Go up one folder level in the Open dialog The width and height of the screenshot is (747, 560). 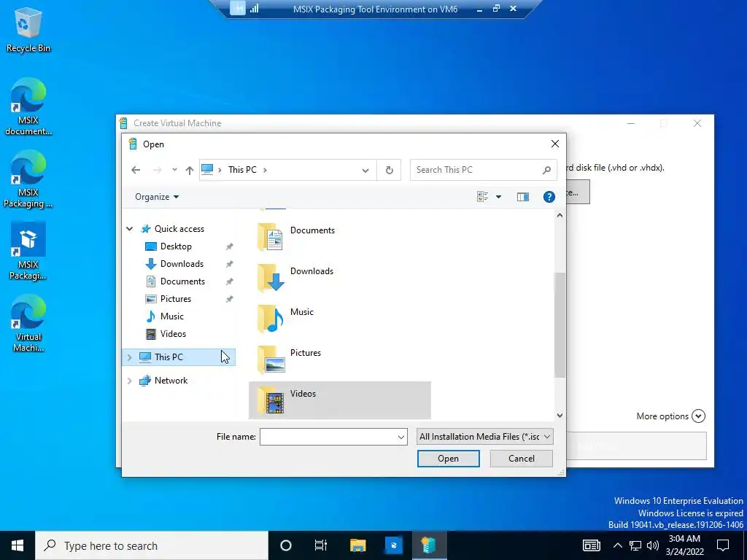[190, 170]
